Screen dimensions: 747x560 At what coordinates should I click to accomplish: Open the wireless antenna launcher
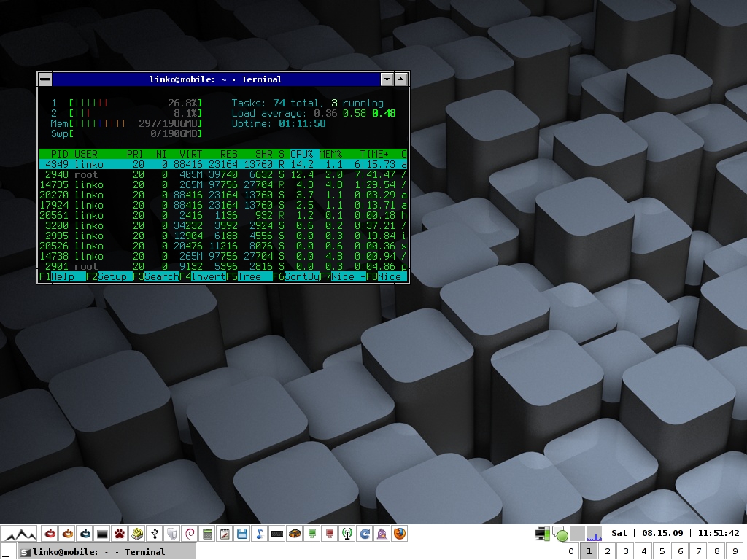tap(347, 534)
